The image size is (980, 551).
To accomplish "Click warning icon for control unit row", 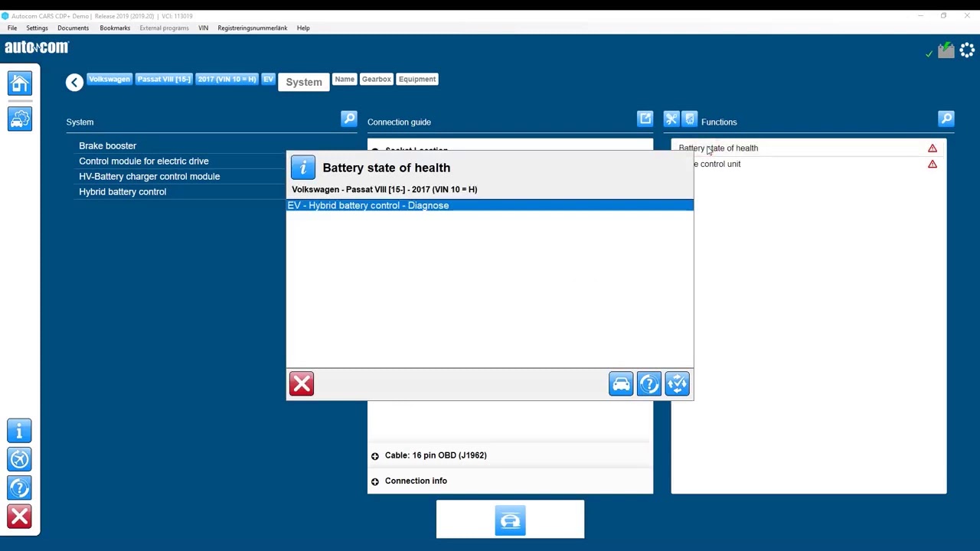I will coord(933,164).
